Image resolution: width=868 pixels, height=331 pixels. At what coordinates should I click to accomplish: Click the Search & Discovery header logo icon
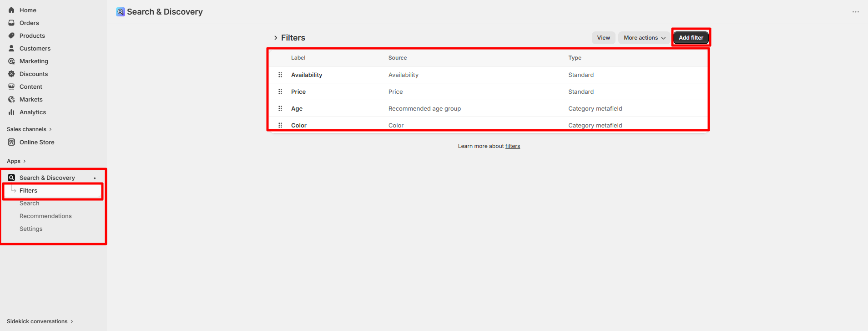coord(121,12)
